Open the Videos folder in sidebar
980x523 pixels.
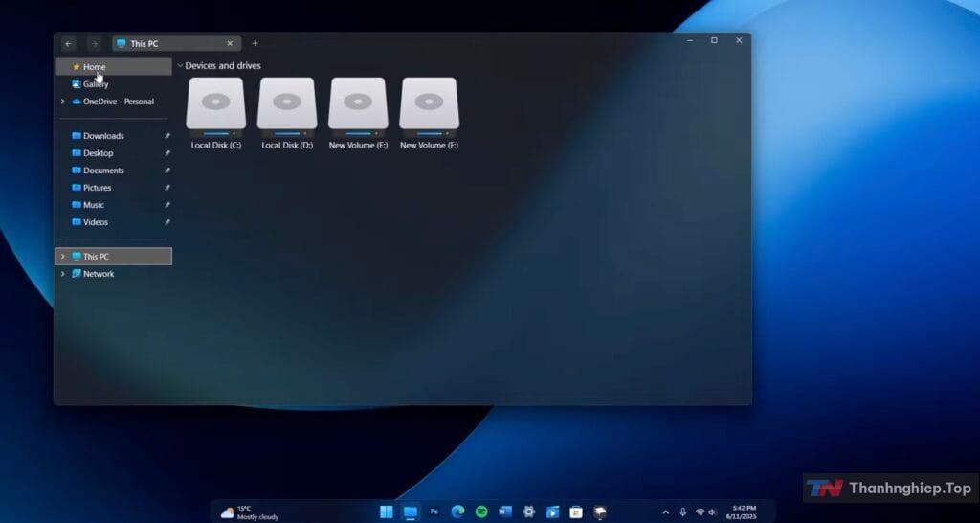(x=113, y=222)
